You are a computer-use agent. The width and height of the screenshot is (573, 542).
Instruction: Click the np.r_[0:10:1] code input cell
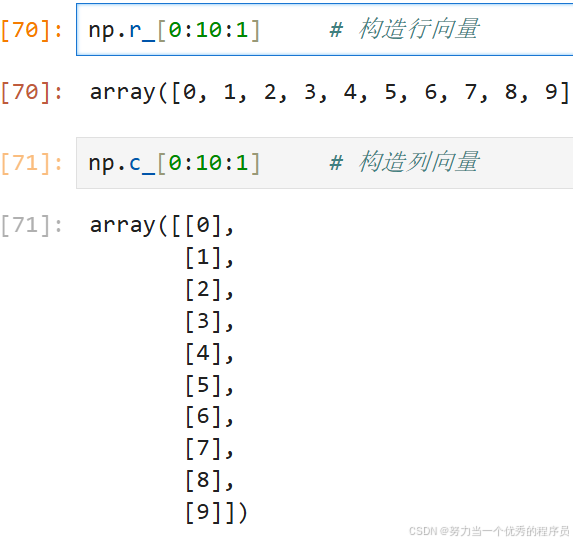[x=325, y=30]
